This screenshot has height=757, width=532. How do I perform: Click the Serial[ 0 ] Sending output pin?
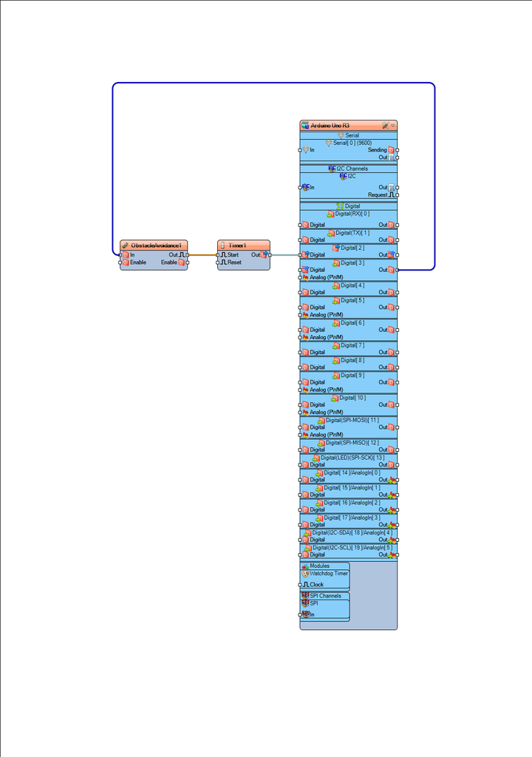(x=398, y=149)
